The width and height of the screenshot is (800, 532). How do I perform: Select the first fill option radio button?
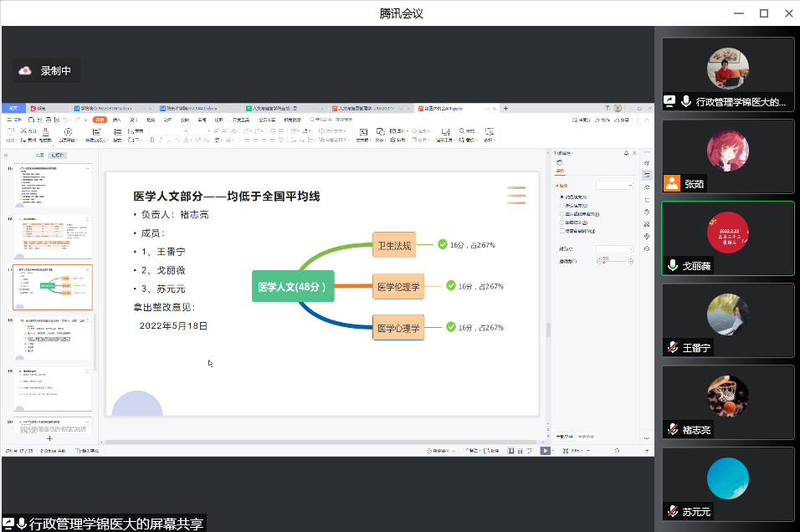coord(562,197)
